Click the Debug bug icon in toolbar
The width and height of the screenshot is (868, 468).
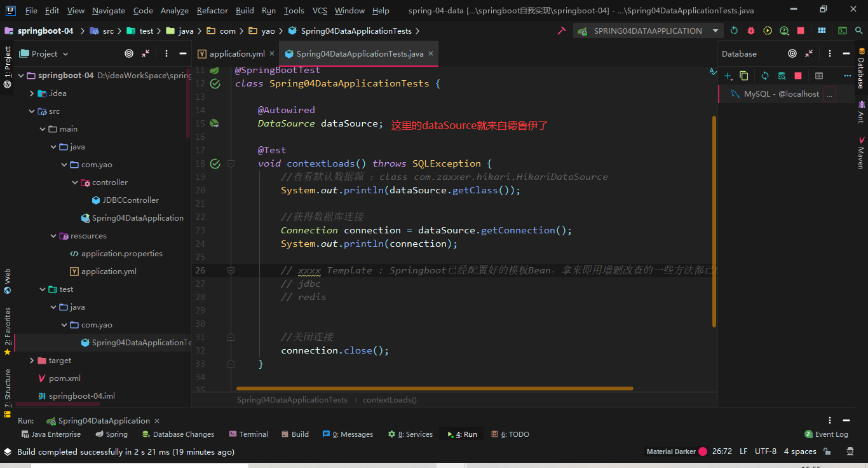(751, 31)
